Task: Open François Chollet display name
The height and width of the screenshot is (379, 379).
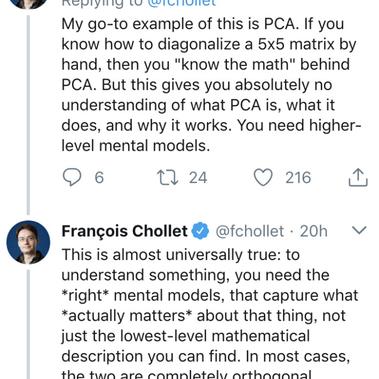Action: 125,231
